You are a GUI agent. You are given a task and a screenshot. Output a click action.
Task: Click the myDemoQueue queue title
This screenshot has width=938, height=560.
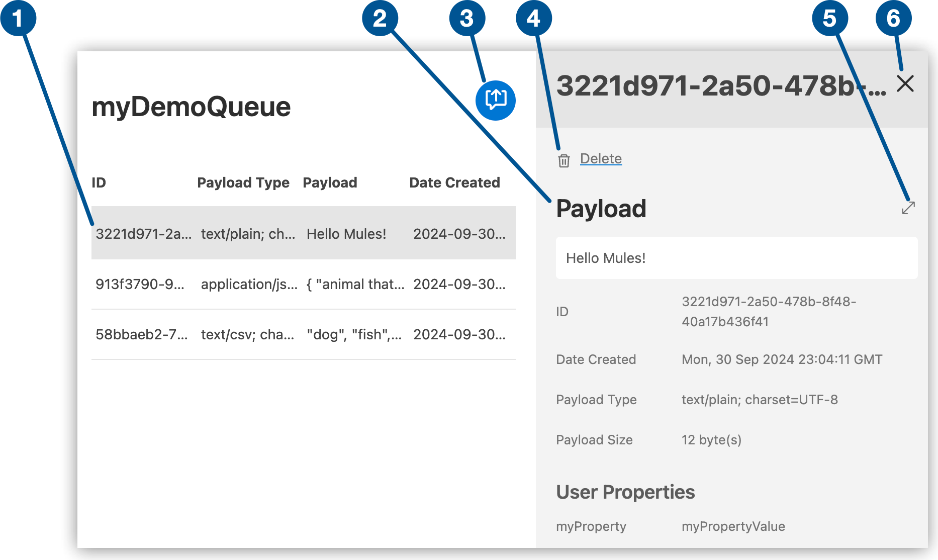click(192, 107)
